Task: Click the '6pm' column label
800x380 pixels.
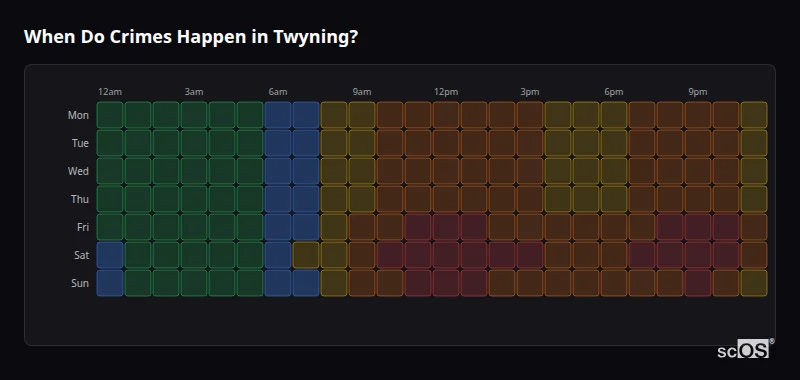Action: (614, 92)
